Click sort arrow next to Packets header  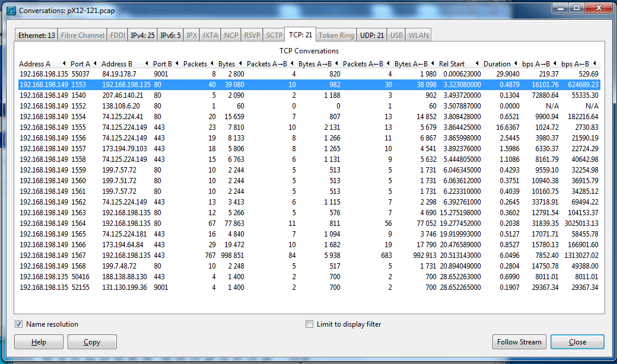(213, 64)
